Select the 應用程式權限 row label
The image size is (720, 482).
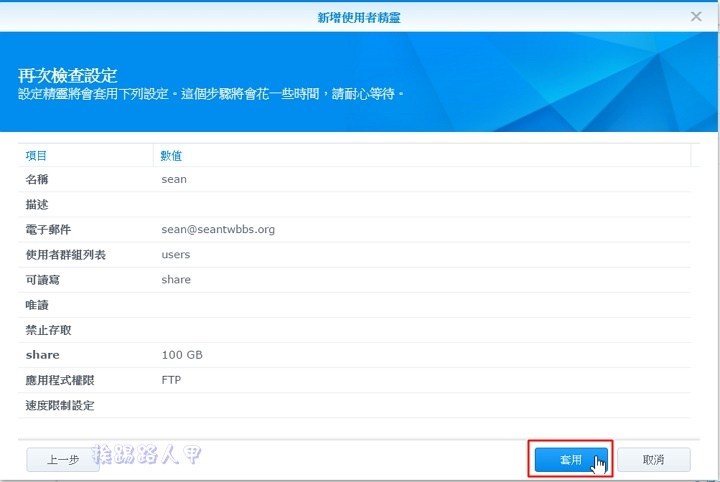point(60,381)
